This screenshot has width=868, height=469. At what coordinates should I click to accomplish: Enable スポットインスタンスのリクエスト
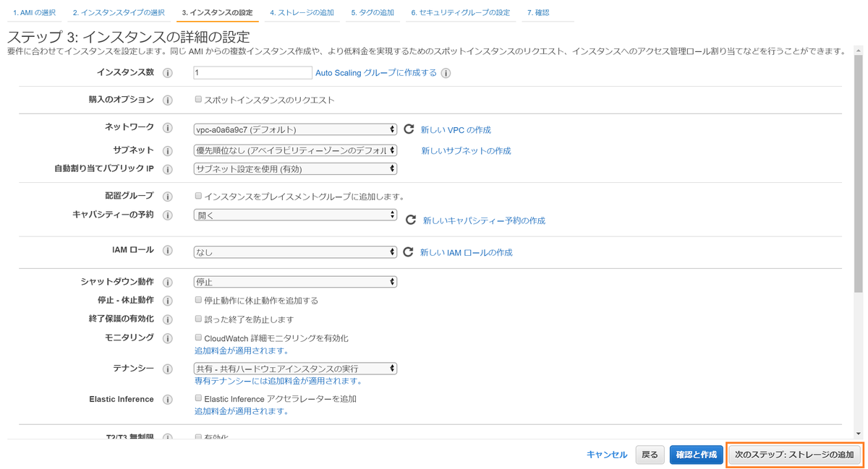198,100
